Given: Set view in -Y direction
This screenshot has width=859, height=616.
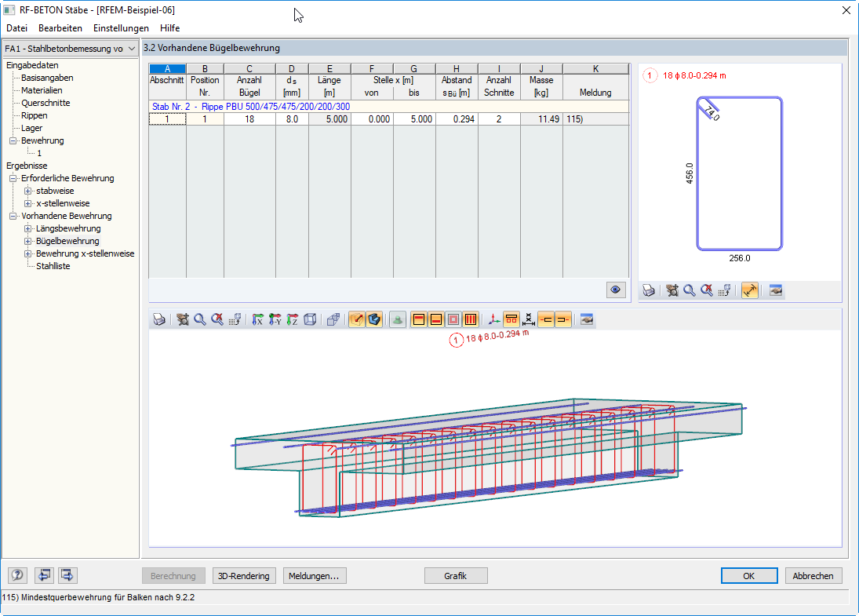Looking at the screenshot, I should click(275, 319).
